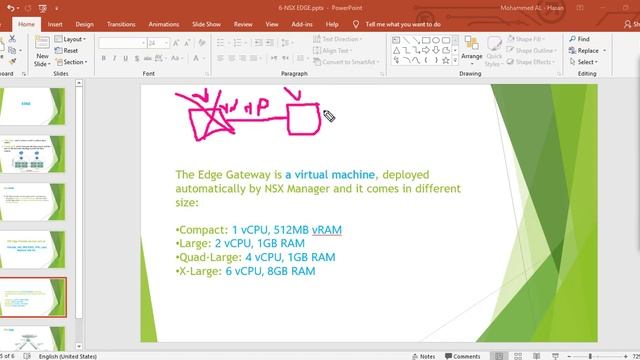
Task: Select the 5-Point Star shape
Action: point(446,60)
